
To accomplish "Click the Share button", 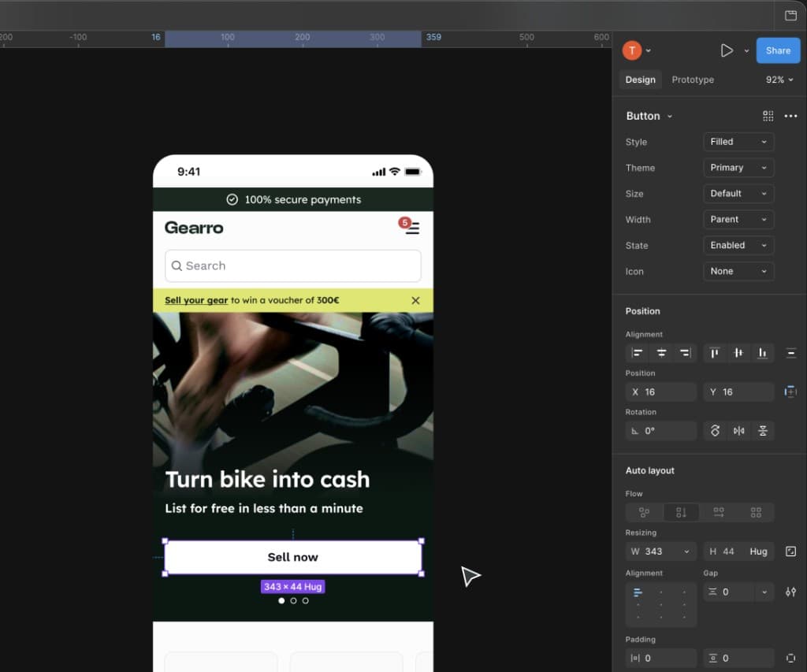I will tap(778, 50).
